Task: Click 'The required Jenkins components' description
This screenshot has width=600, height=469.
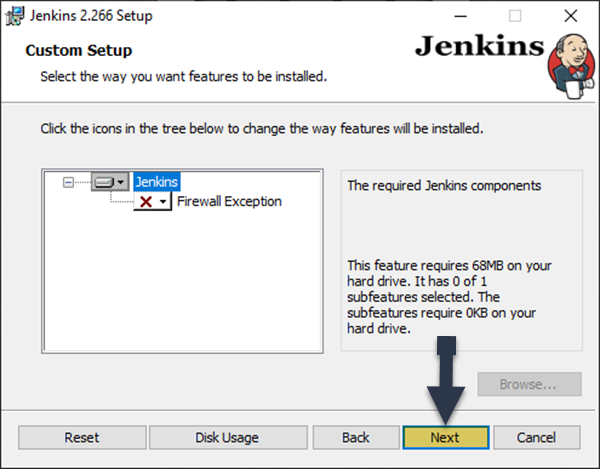Action: click(x=444, y=186)
